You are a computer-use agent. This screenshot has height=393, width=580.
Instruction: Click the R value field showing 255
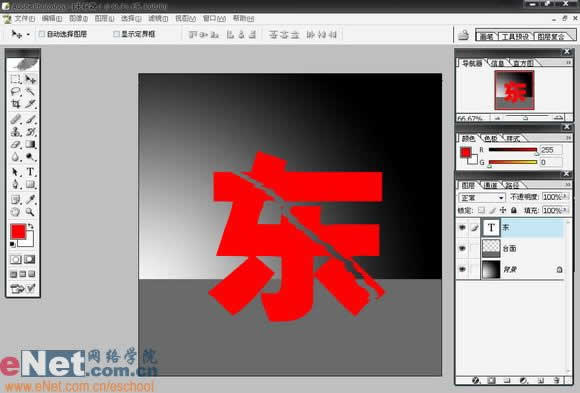click(x=550, y=150)
